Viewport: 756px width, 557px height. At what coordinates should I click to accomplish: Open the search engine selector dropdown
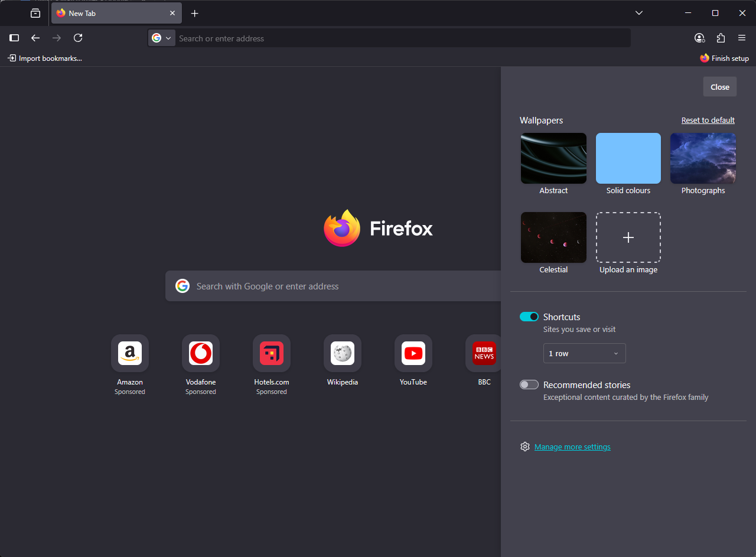point(161,38)
